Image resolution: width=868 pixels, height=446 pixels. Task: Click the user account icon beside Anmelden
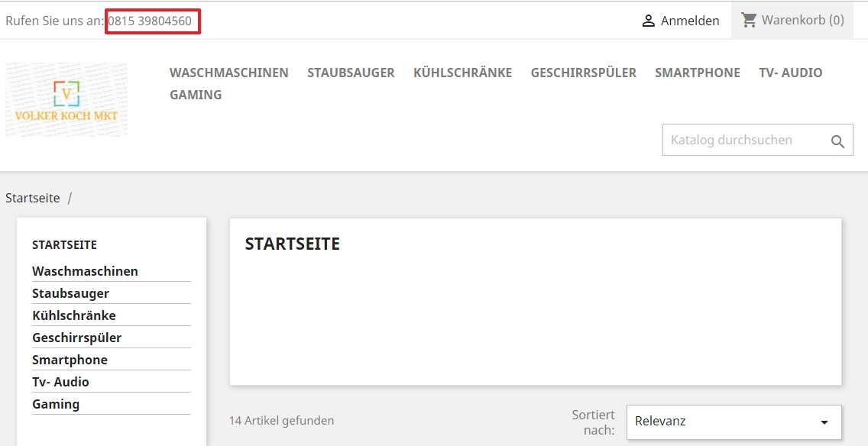click(x=648, y=21)
